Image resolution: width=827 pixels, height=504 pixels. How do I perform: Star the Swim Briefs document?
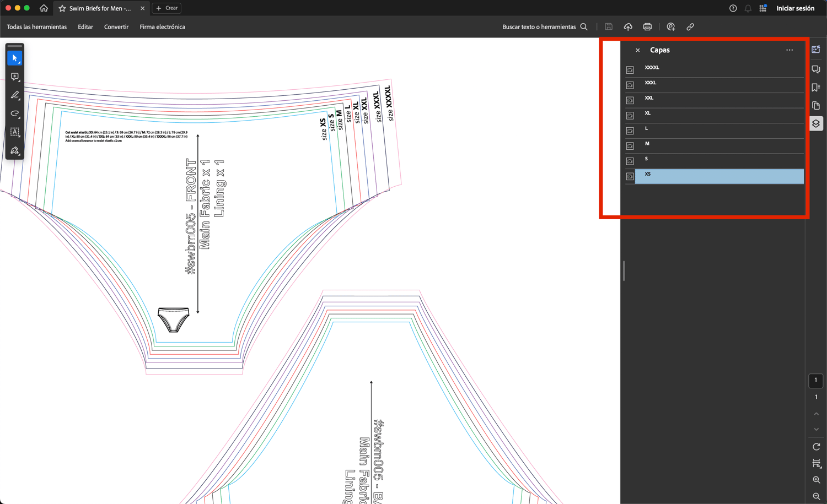click(62, 8)
